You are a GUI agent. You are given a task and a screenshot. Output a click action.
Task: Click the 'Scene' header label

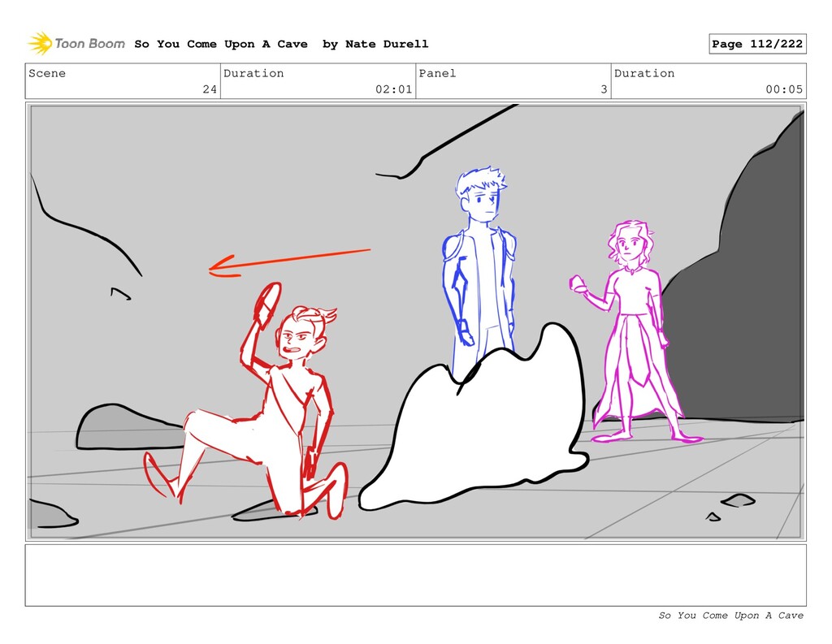click(47, 73)
